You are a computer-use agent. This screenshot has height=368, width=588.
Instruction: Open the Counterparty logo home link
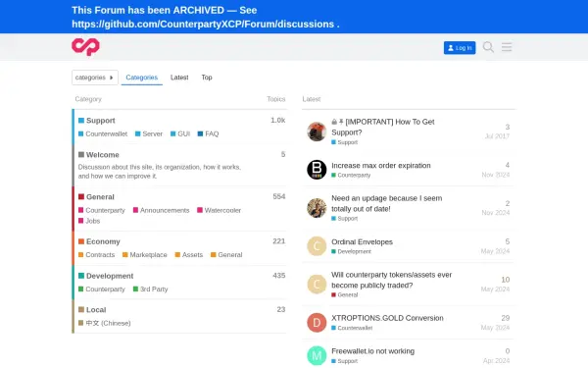[85, 47]
